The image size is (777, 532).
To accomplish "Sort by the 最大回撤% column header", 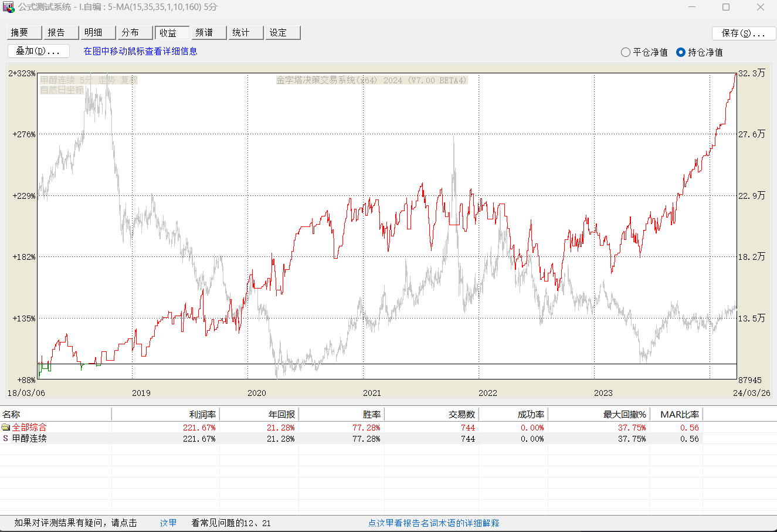I will pyautogui.click(x=599, y=414).
